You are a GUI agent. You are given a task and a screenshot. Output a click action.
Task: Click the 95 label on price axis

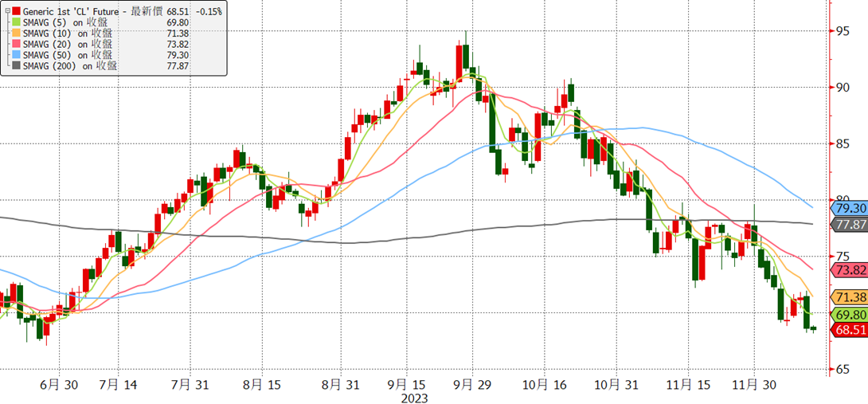[x=843, y=31]
